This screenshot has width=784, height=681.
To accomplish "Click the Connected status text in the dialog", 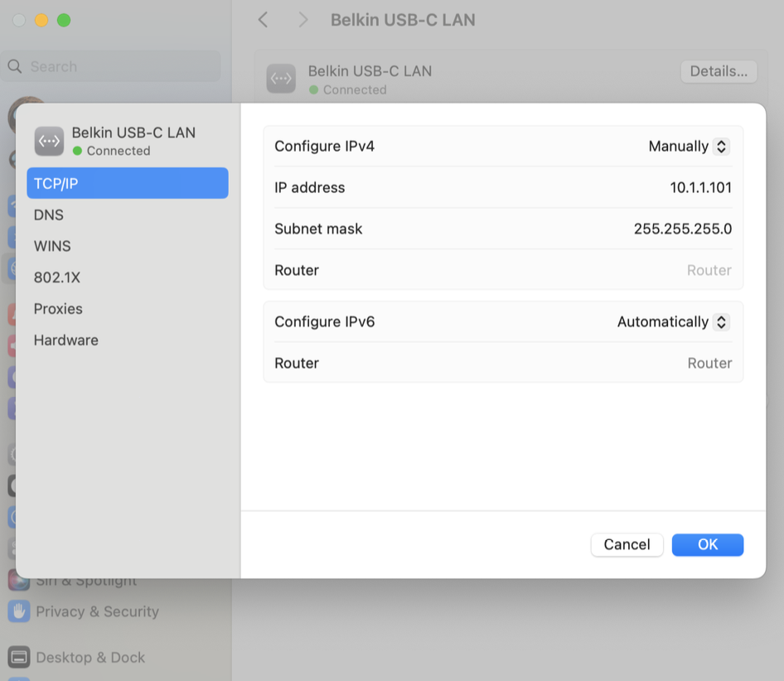I will point(119,151).
